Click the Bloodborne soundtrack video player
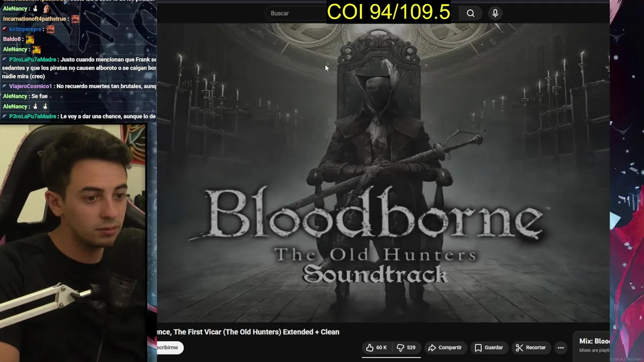Image resolution: width=644 pixels, height=362 pixels. (x=383, y=172)
